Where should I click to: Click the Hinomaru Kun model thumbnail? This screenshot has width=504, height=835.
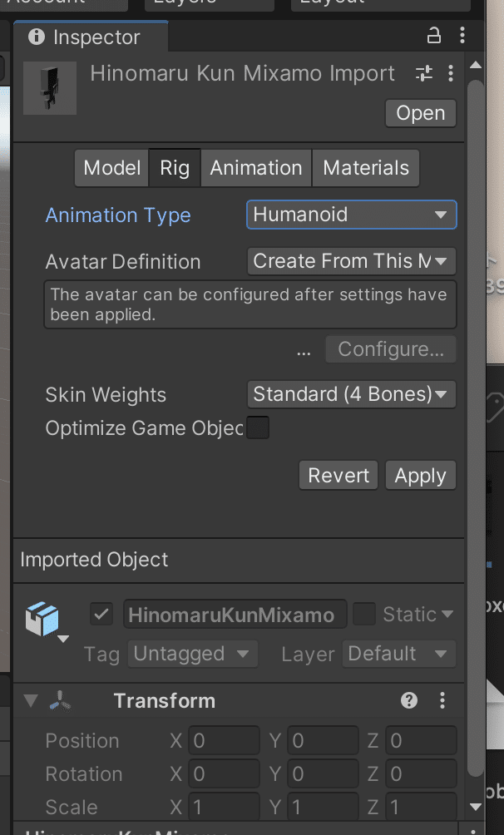pos(50,88)
